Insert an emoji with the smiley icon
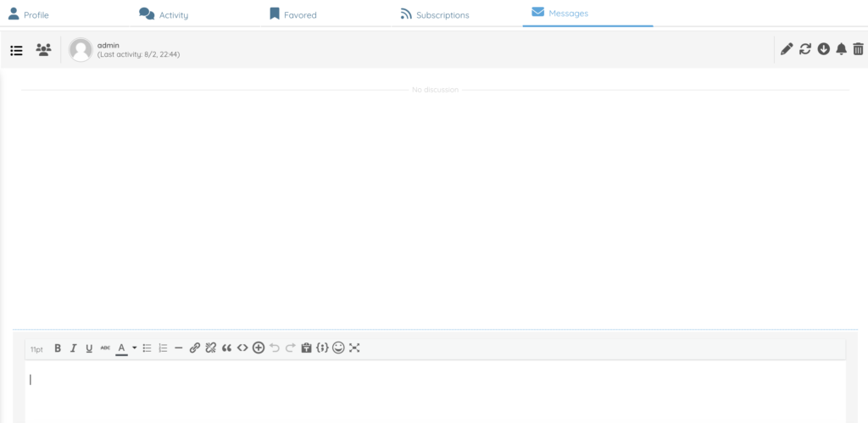Screen dimensions: 868x423 (x=338, y=348)
